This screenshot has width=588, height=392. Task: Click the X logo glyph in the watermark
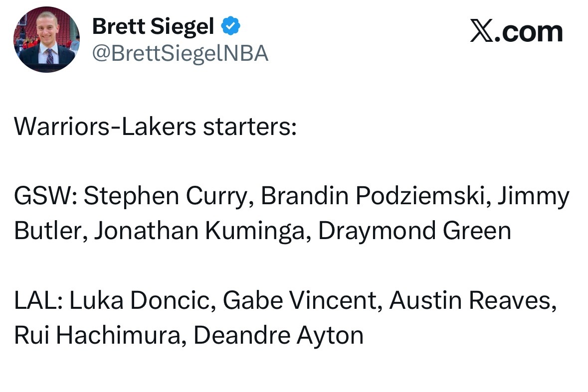click(x=482, y=31)
